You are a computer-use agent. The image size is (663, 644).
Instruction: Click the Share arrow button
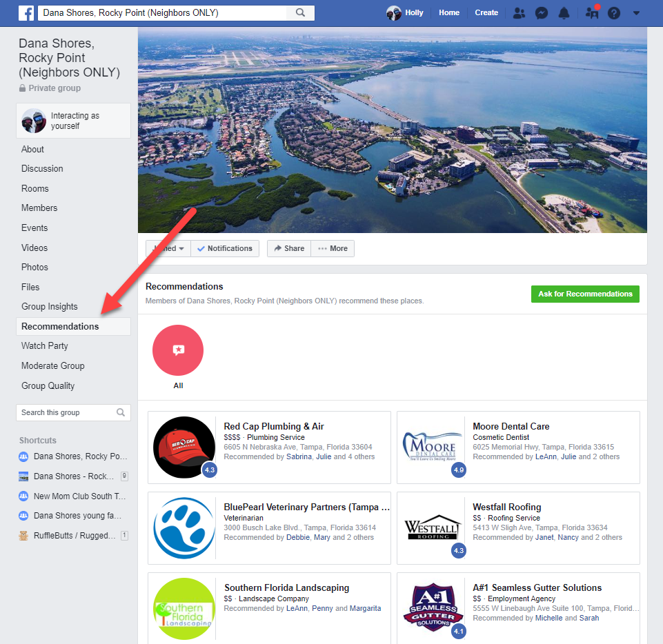tap(289, 248)
